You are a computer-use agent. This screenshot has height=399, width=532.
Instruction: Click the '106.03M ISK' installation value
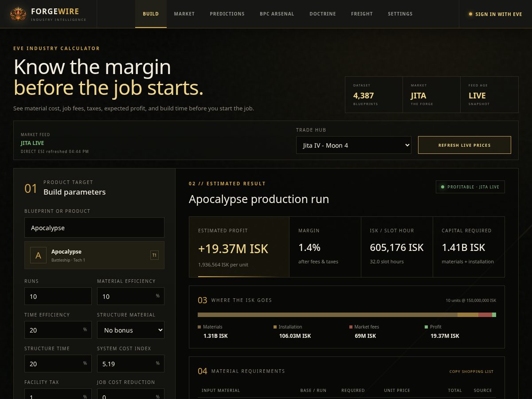(295, 336)
